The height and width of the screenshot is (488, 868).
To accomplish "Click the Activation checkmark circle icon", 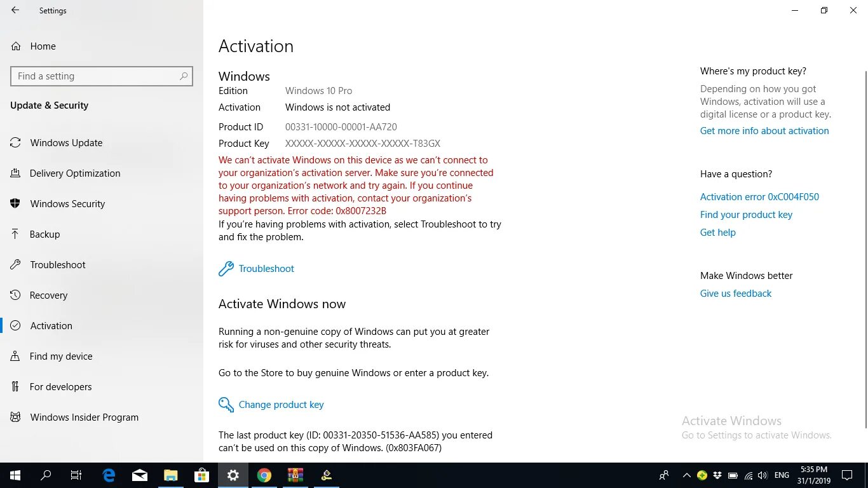I will [x=15, y=325].
